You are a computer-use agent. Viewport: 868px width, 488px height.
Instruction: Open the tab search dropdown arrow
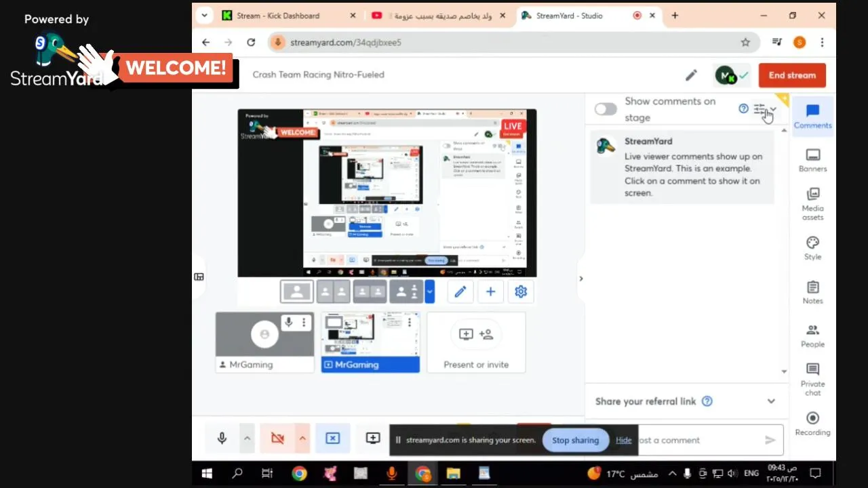click(x=204, y=16)
